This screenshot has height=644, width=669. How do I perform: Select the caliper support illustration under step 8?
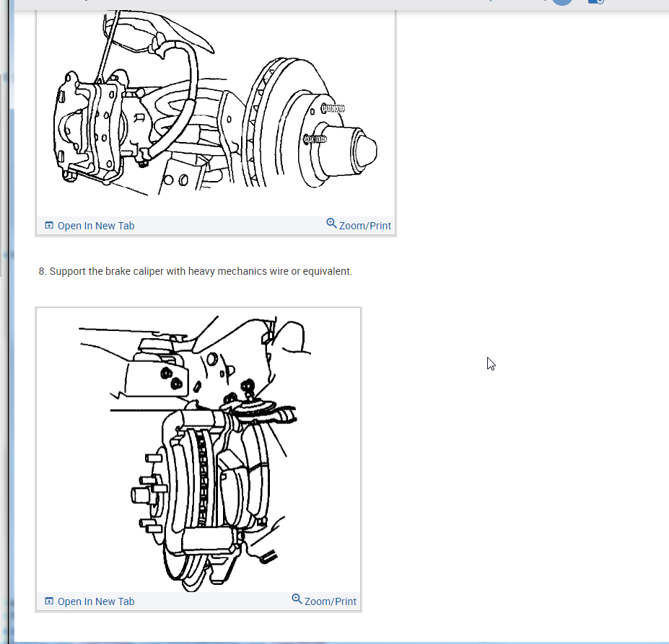tap(198, 450)
